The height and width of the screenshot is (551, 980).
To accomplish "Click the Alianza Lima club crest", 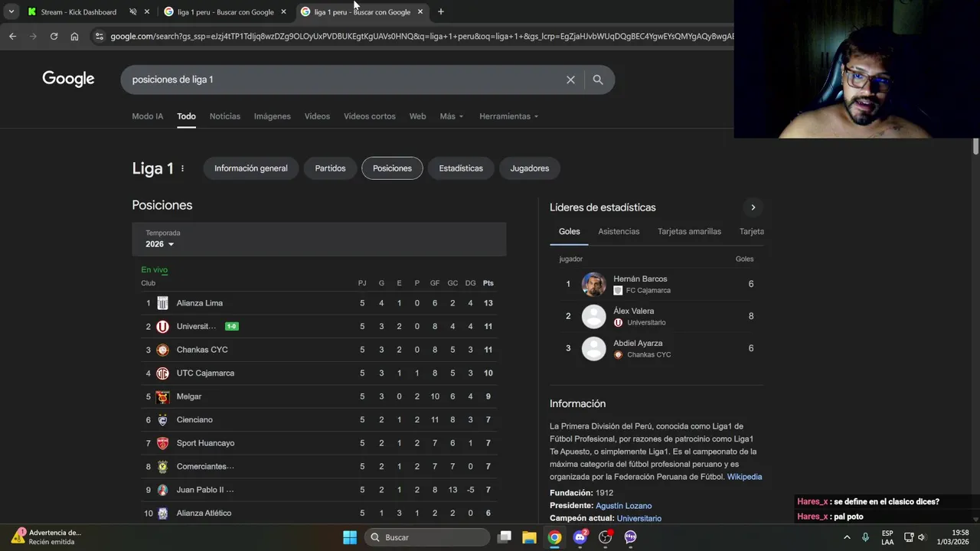I will click(162, 303).
